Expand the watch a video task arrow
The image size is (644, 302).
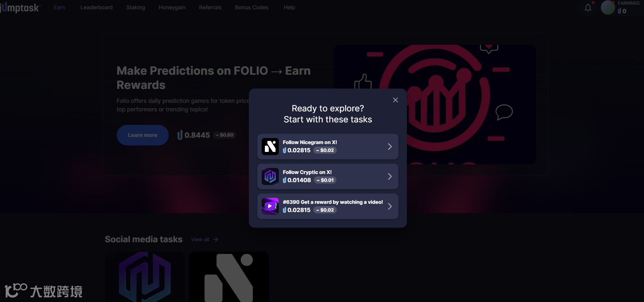390,206
